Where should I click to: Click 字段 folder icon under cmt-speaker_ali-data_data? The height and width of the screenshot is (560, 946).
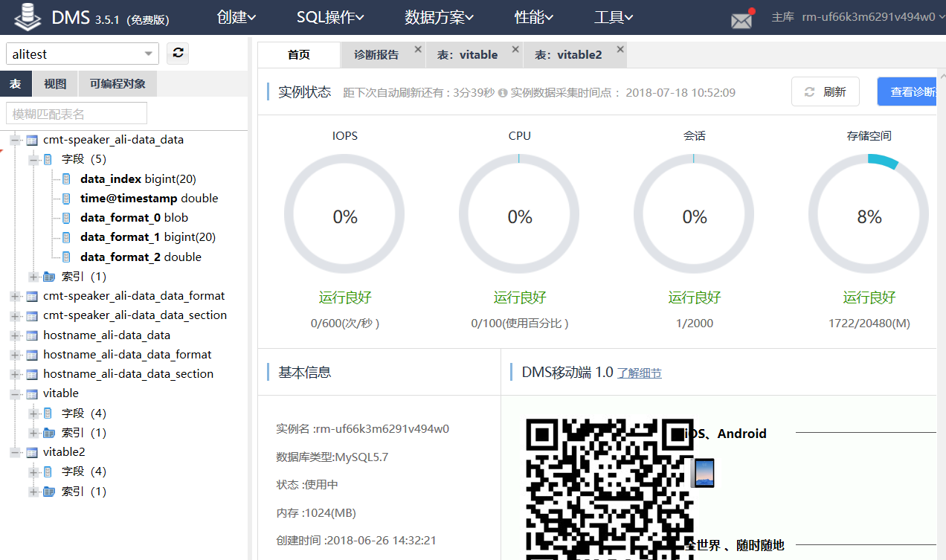[x=48, y=159]
